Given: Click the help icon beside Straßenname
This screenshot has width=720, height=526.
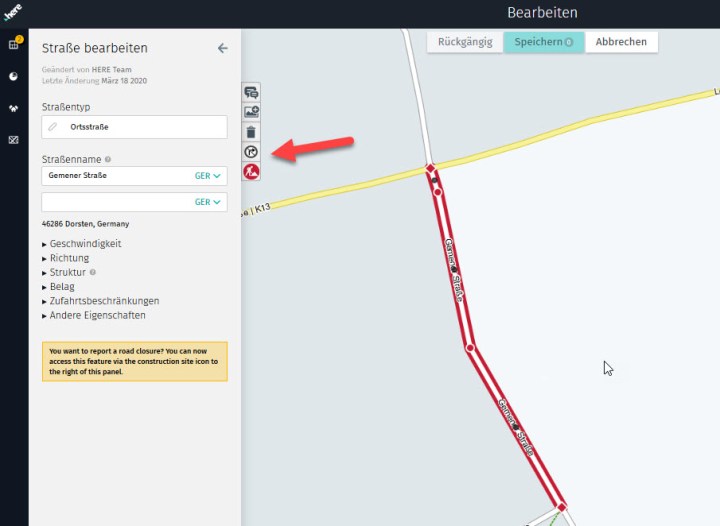Looking at the screenshot, I should click(108, 159).
